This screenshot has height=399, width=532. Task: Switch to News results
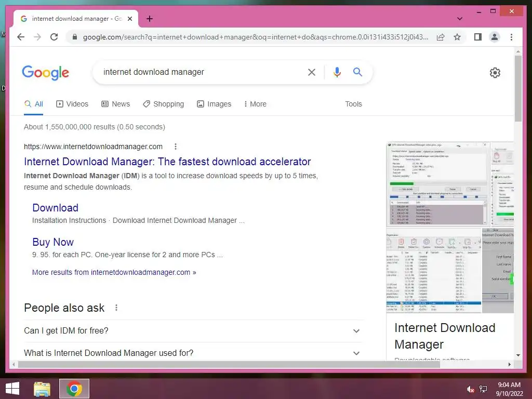[x=116, y=104]
